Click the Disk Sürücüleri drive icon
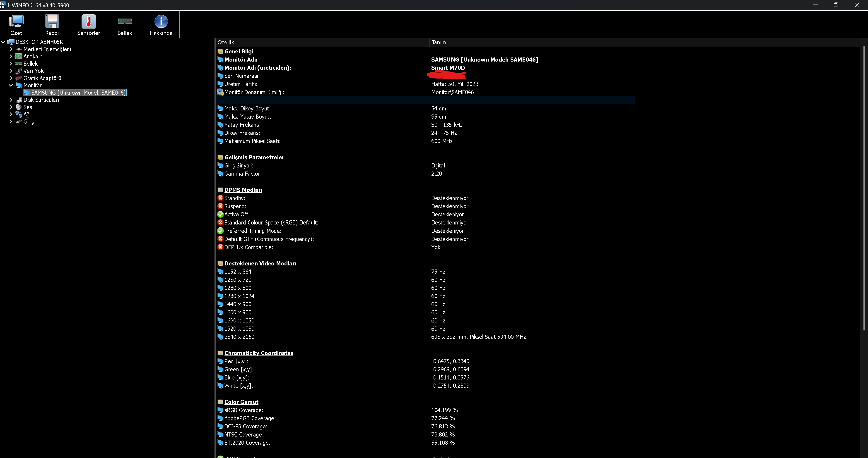 [19, 100]
